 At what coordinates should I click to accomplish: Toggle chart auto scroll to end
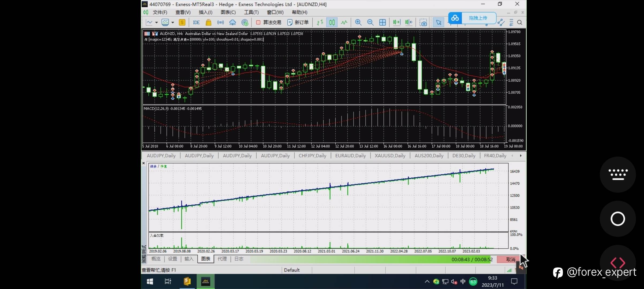(396, 22)
